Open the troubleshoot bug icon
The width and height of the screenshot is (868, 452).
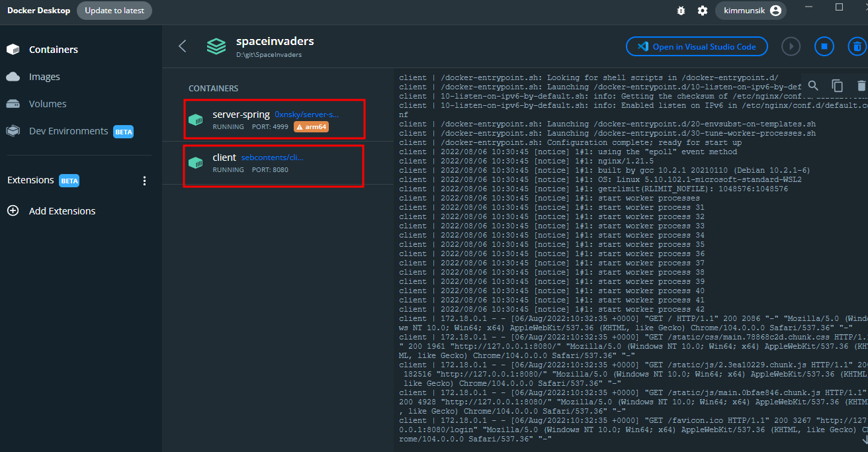pyautogui.click(x=681, y=11)
